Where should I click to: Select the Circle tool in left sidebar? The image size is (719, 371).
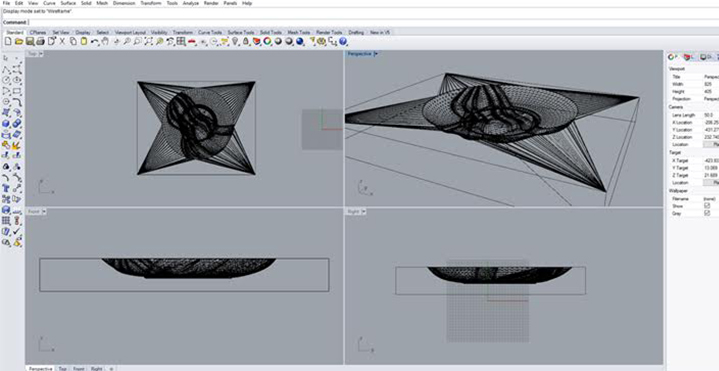[x=6, y=79]
